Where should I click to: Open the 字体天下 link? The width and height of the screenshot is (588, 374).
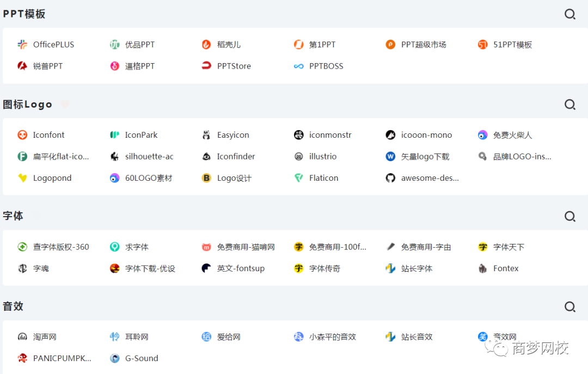pos(509,247)
